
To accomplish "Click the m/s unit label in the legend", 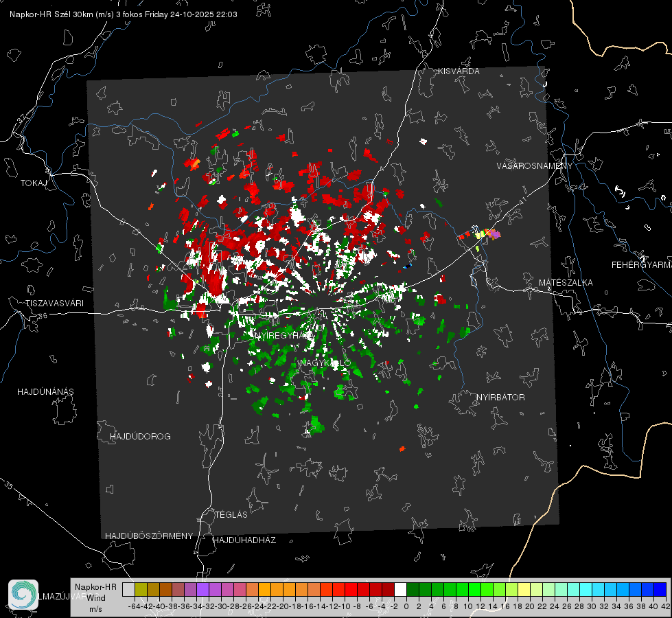I will pyautogui.click(x=95, y=609).
